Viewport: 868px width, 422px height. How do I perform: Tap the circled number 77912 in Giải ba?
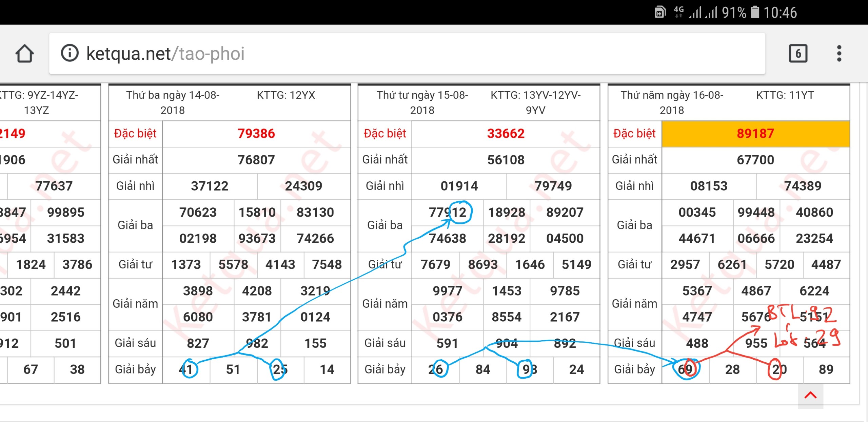448,213
